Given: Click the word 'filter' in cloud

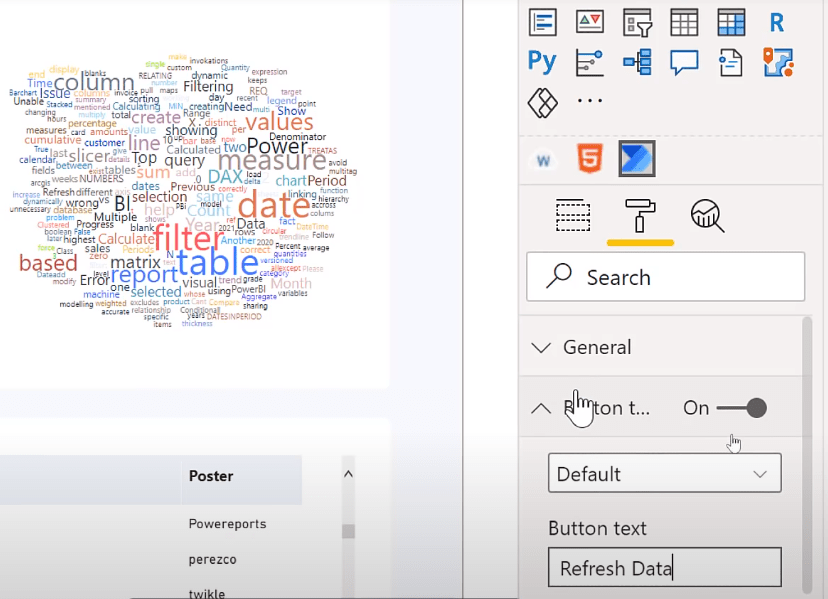Looking at the screenshot, I should pyautogui.click(x=189, y=238).
